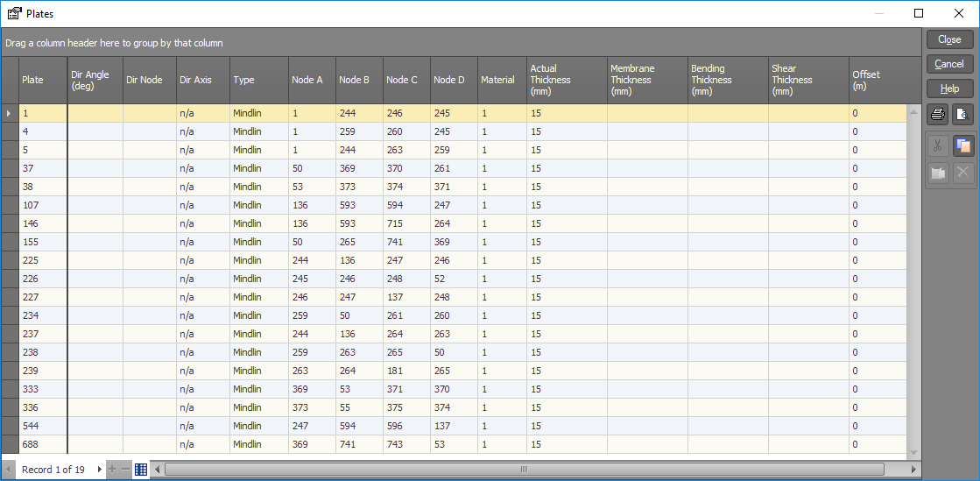Screen dimensions: 980x481
Task: Click the blue grid view icon
Action: click(x=141, y=469)
